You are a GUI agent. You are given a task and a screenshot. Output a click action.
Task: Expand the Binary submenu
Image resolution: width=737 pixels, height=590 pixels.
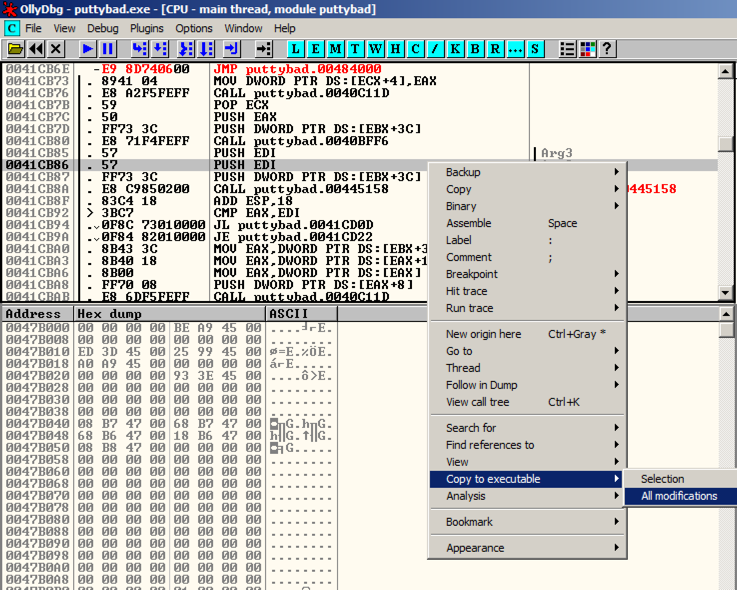(x=528, y=206)
